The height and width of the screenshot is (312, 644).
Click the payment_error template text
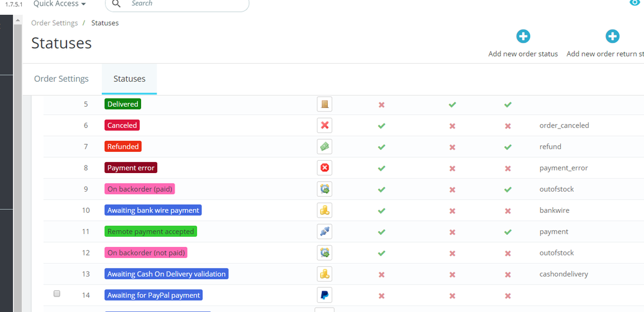click(x=563, y=168)
